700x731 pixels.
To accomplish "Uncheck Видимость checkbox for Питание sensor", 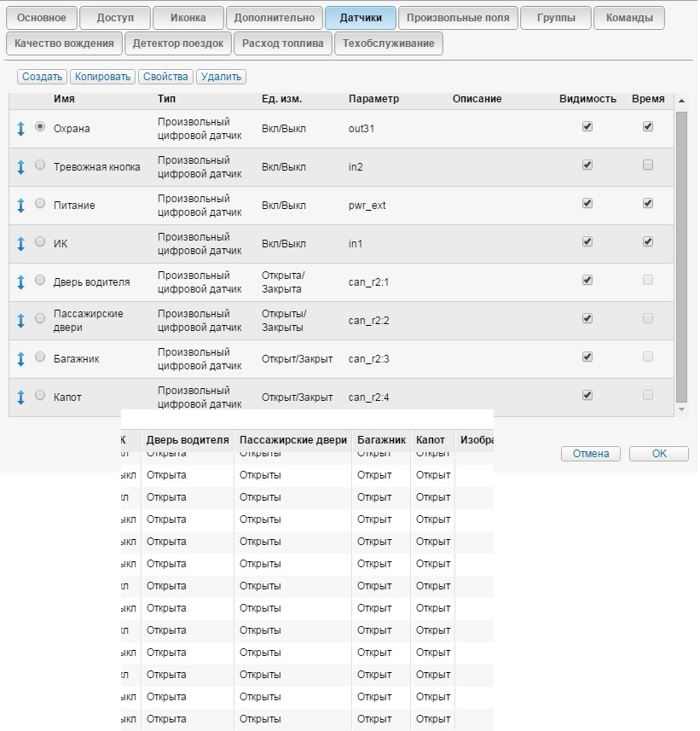I will coord(587,204).
